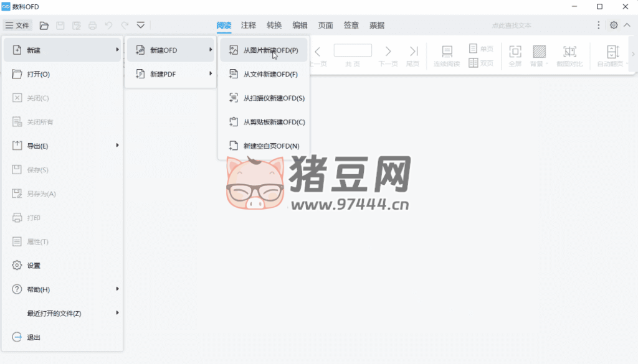Click the print toolbar icon

[x=93, y=26]
